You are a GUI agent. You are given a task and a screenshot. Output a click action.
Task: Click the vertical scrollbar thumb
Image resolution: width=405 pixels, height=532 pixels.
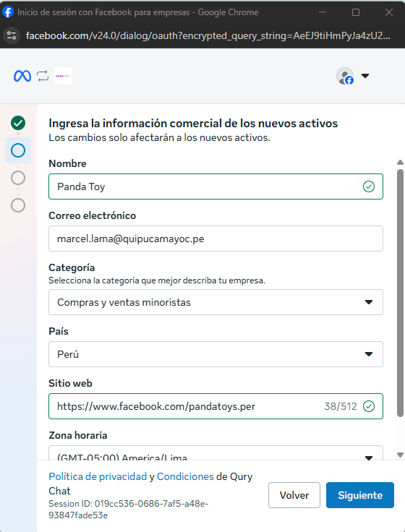[400, 293]
